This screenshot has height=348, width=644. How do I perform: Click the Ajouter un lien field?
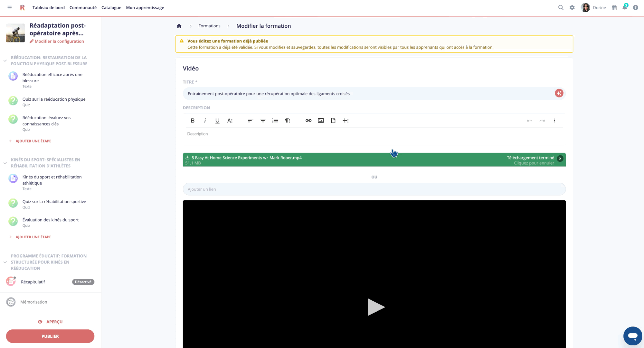click(x=374, y=189)
